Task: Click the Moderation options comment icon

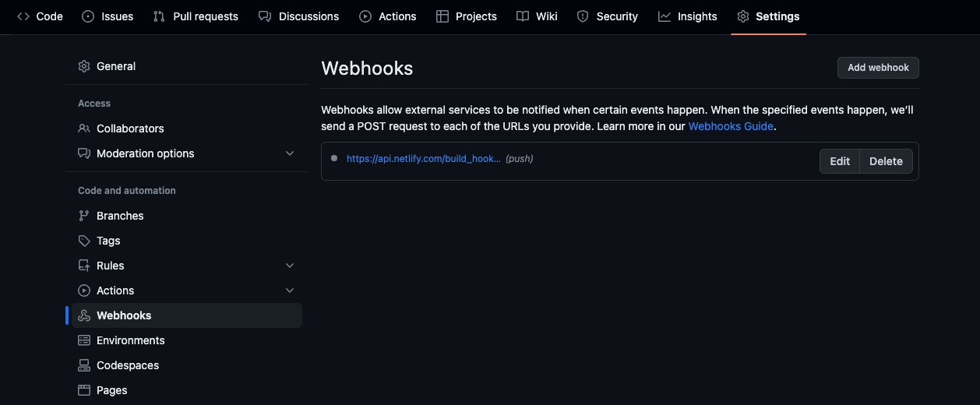Action: [x=84, y=153]
